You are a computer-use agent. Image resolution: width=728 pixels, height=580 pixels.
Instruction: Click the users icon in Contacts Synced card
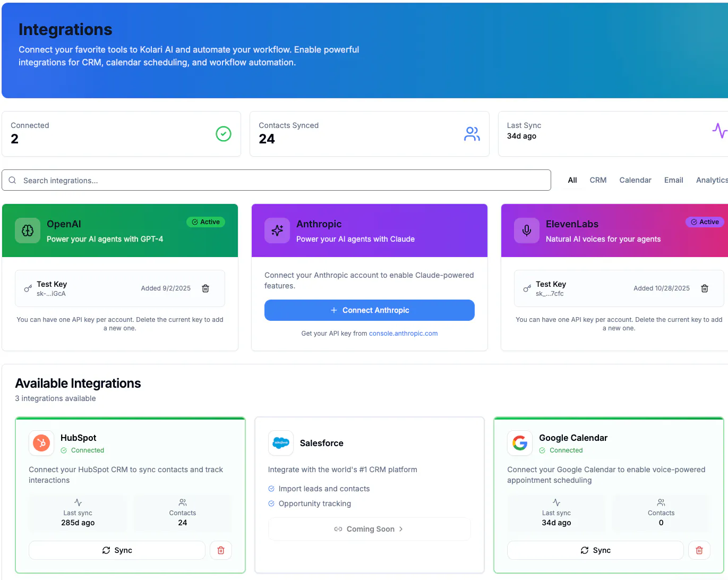[472, 134]
